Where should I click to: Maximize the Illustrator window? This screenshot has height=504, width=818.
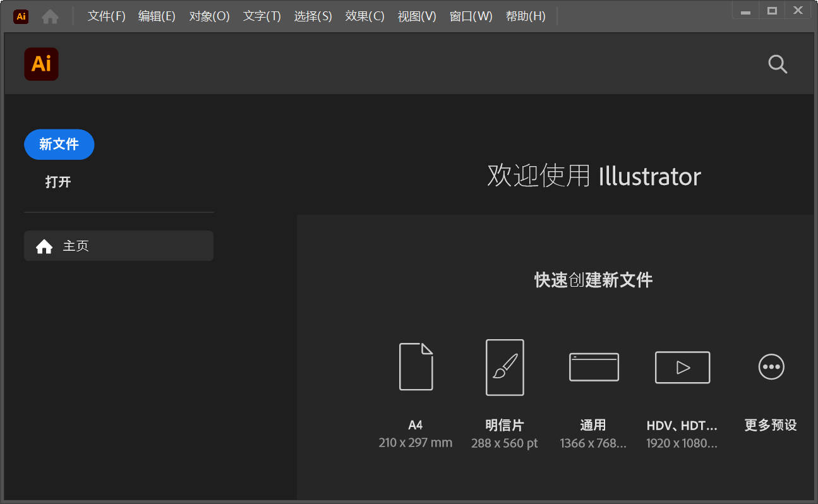tap(771, 10)
